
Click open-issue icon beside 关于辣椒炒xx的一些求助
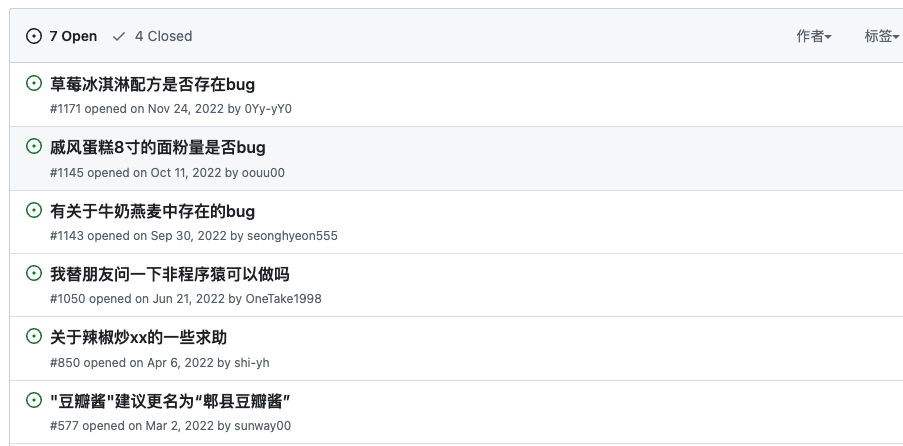34,337
